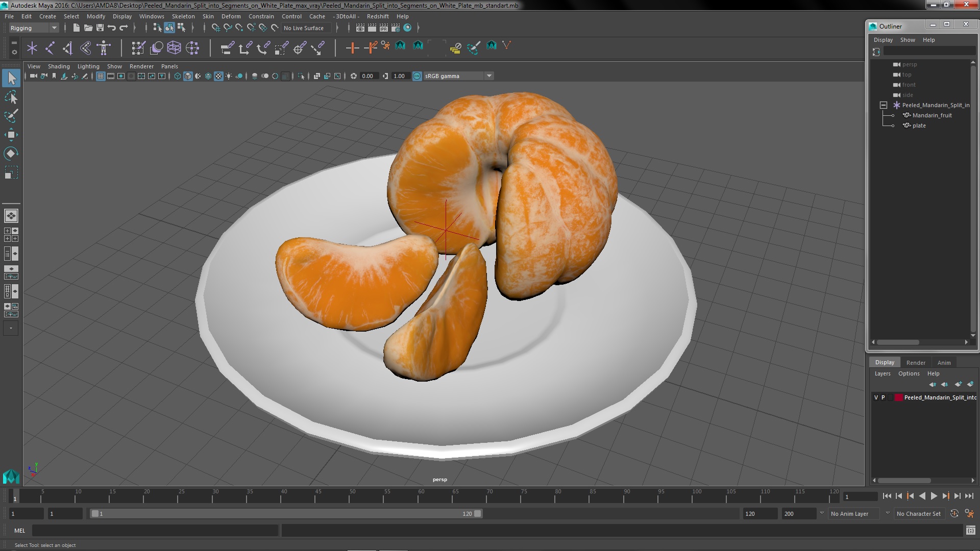
Task: Open the Script Editor icon at bottom right
Action: (x=970, y=531)
